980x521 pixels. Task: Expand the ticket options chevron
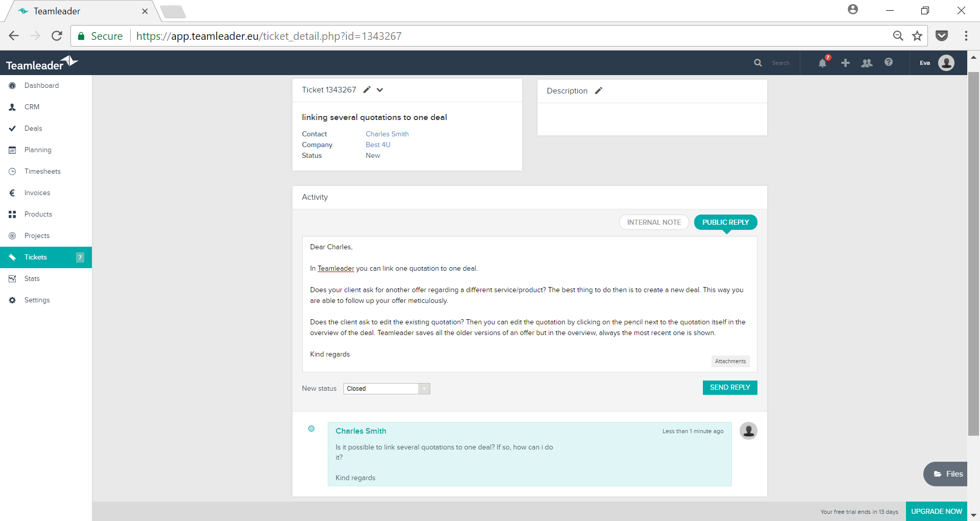[380, 90]
